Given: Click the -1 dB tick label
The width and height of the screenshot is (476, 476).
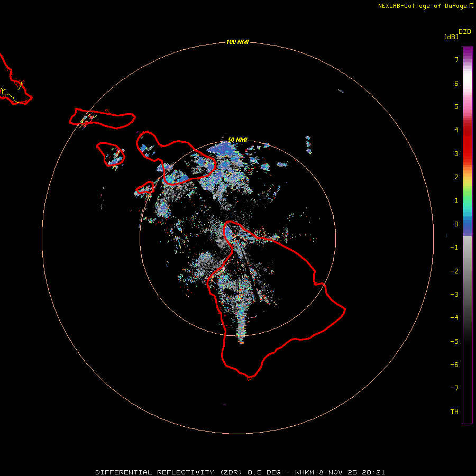Looking at the screenshot, I should click(x=454, y=248).
